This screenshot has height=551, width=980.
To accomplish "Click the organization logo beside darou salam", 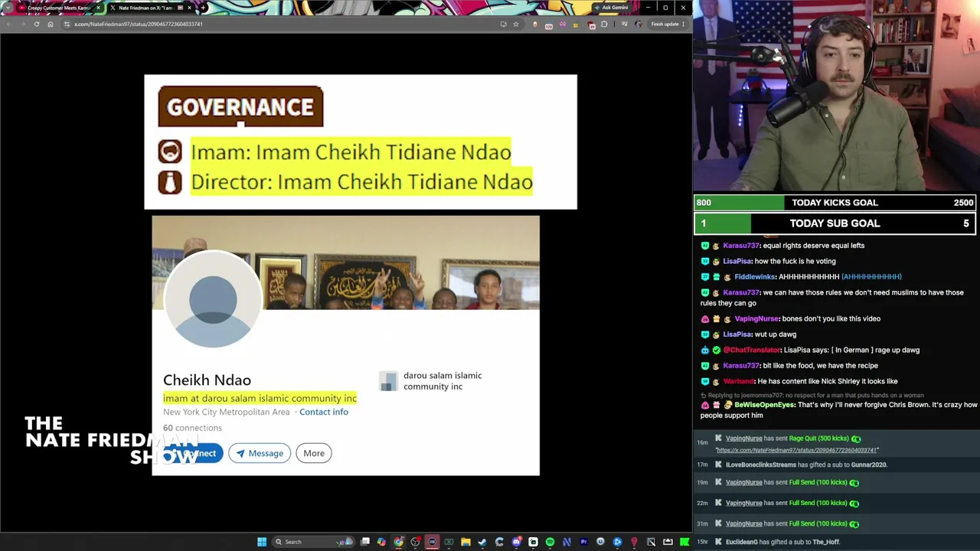I will click(389, 381).
